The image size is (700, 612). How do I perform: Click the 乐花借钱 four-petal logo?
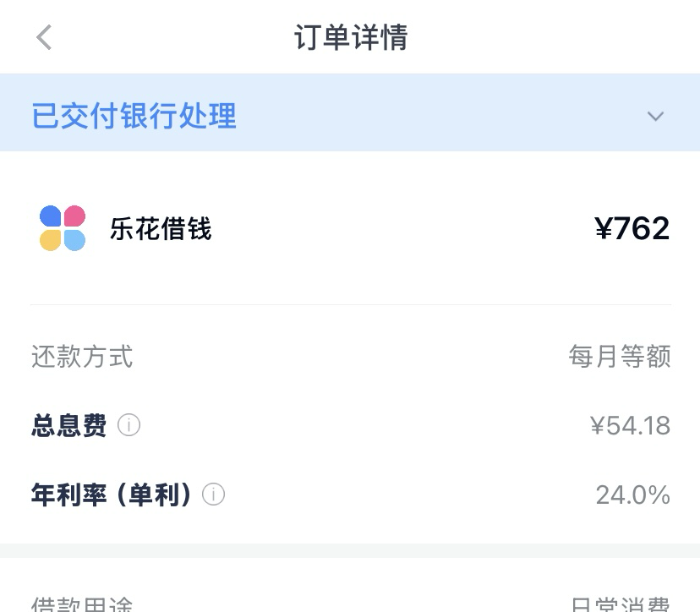63,228
